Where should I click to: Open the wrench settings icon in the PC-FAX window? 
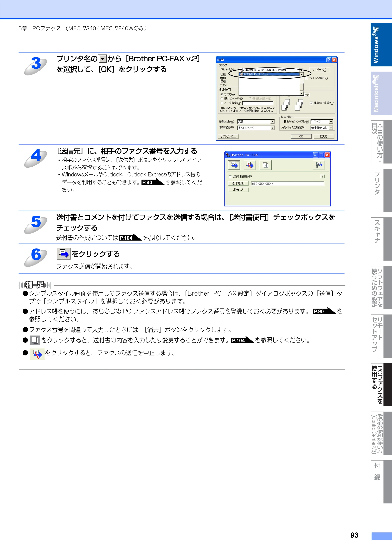pos(319,165)
